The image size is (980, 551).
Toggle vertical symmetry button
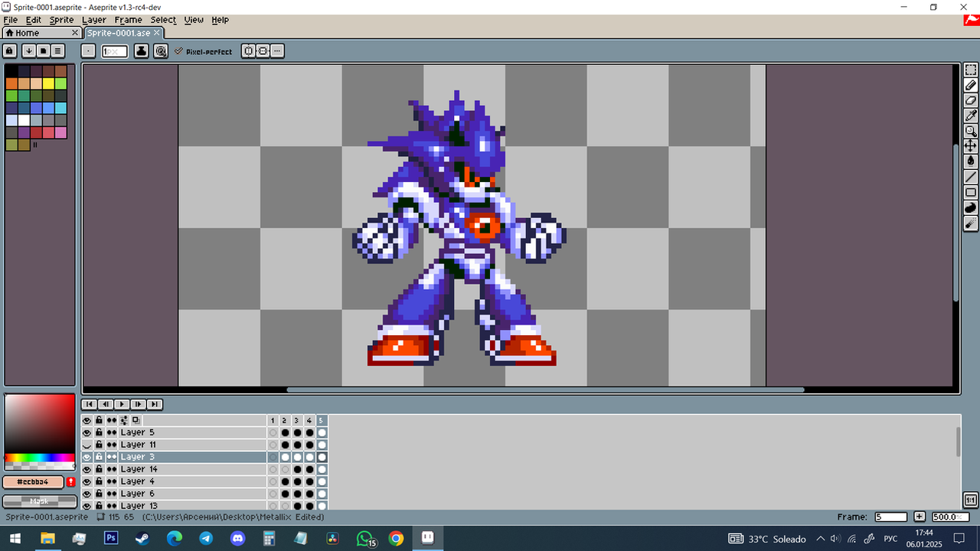tap(263, 51)
